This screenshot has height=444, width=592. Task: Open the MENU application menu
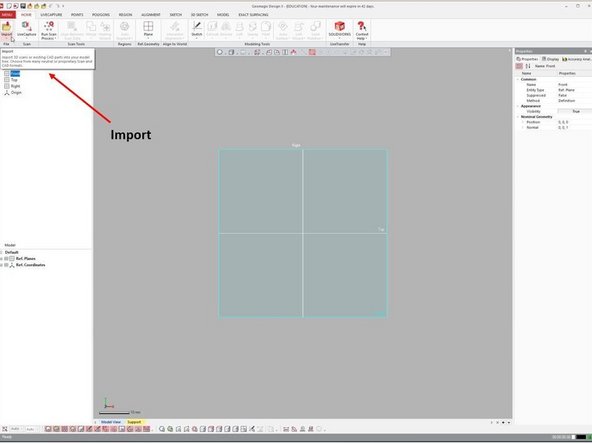[7, 14]
